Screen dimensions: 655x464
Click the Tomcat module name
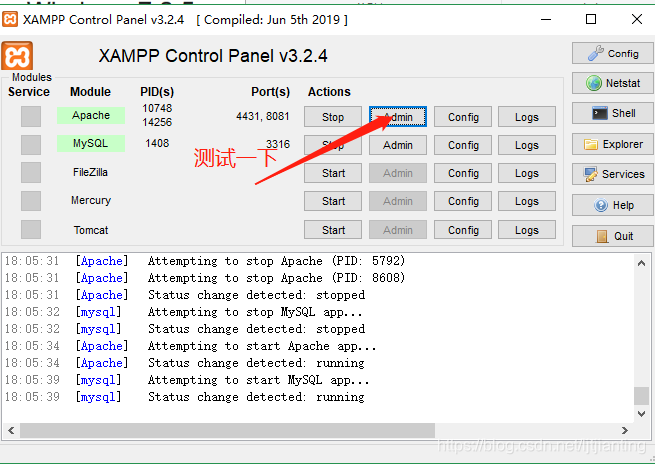pos(91,230)
